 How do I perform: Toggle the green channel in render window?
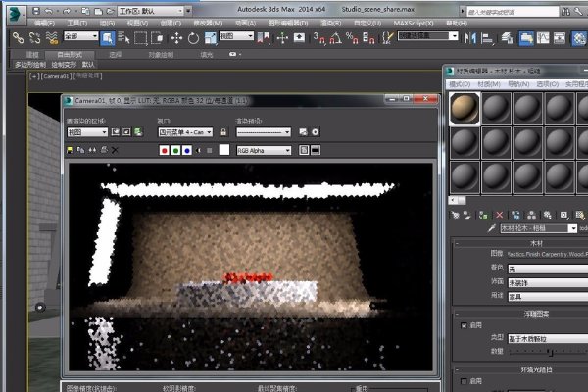(x=175, y=150)
